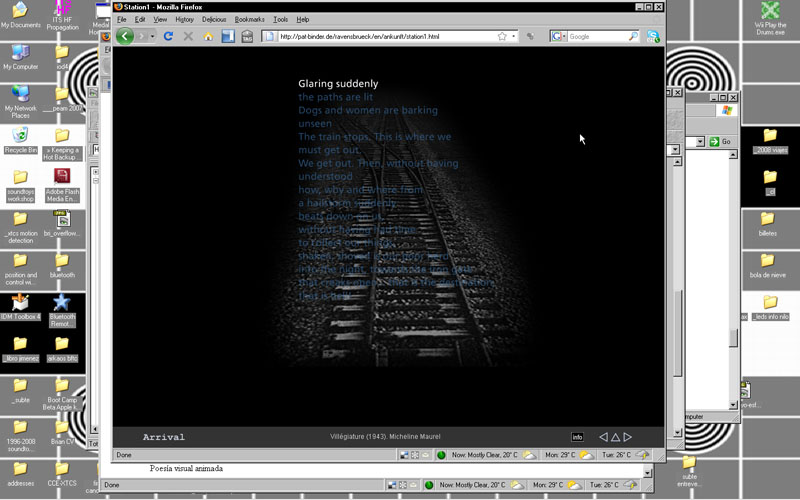Click the green Go button in Explorer
The height and width of the screenshot is (500, 800).
pos(720,142)
